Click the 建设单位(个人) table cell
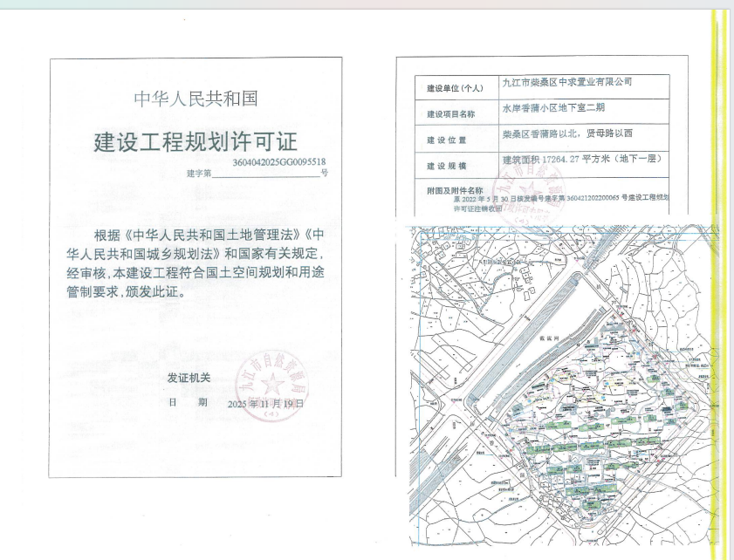The image size is (734, 560). pos(455,89)
